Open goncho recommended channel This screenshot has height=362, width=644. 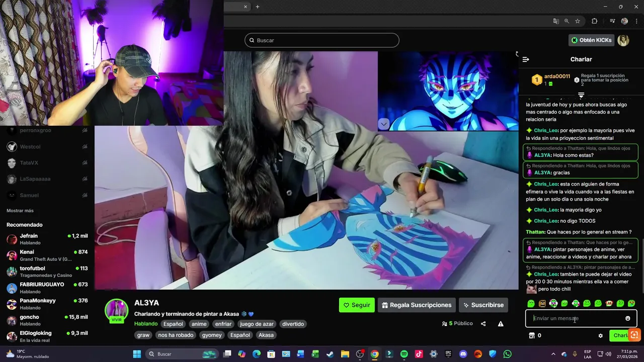[47, 320]
